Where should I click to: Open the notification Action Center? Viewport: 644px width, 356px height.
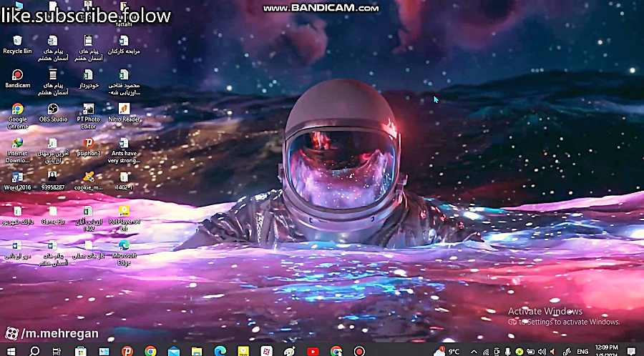[x=632, y=351]
